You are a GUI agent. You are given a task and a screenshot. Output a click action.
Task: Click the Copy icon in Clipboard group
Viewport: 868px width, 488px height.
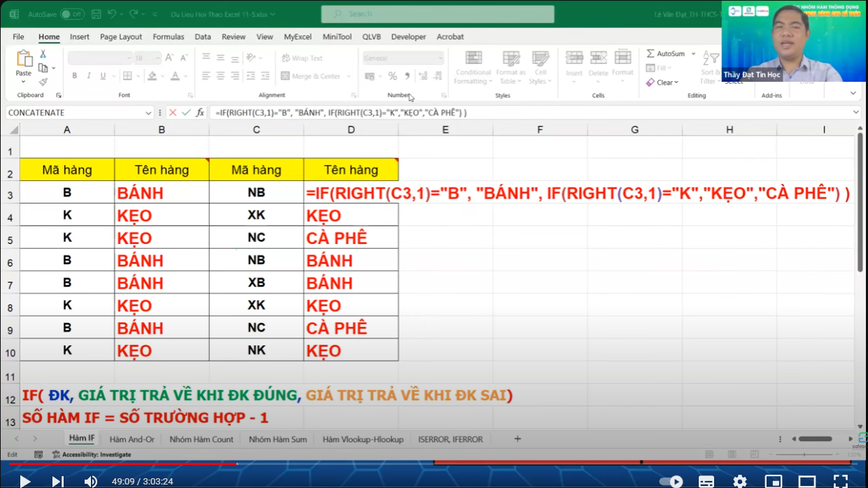pos(43,68)
